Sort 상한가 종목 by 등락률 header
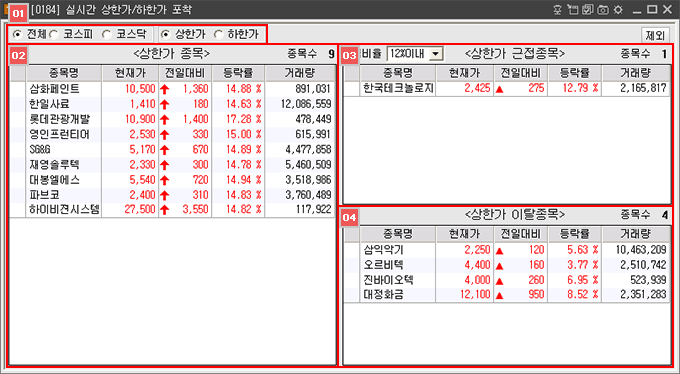680x374 pixels. [238, 73]
